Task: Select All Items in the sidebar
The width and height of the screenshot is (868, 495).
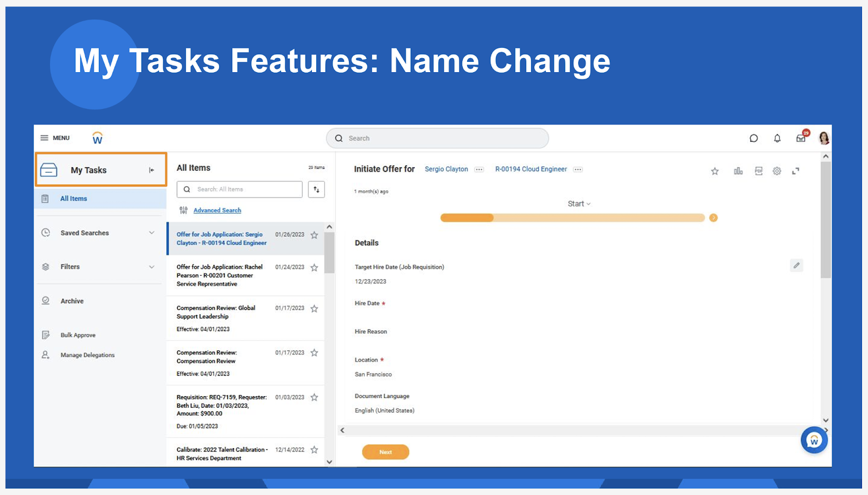Action: (101, 199)
